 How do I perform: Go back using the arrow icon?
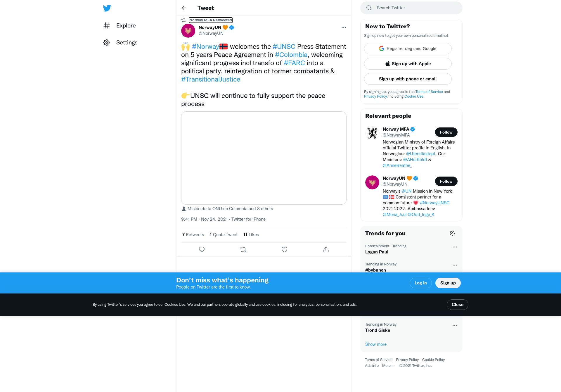click(x=184, y=8)
